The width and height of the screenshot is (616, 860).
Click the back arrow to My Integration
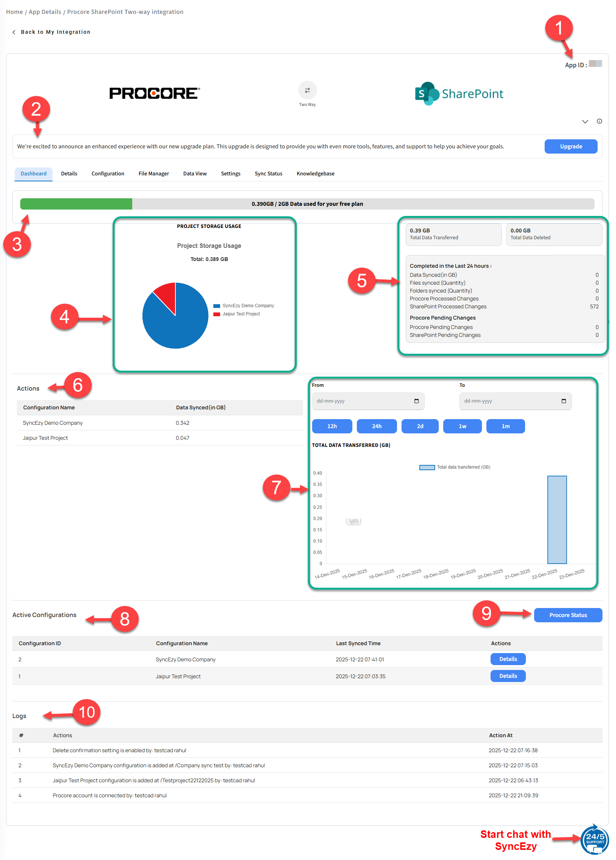(14, 32)
